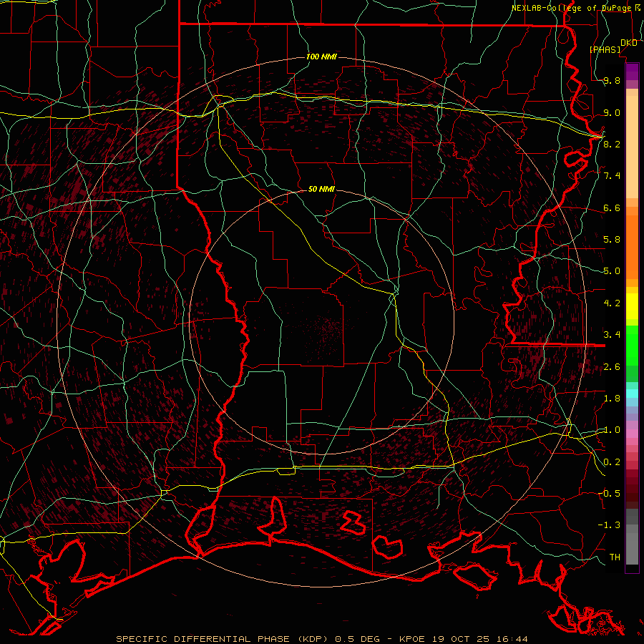Click the 2.6 scale value

[612, 367]
